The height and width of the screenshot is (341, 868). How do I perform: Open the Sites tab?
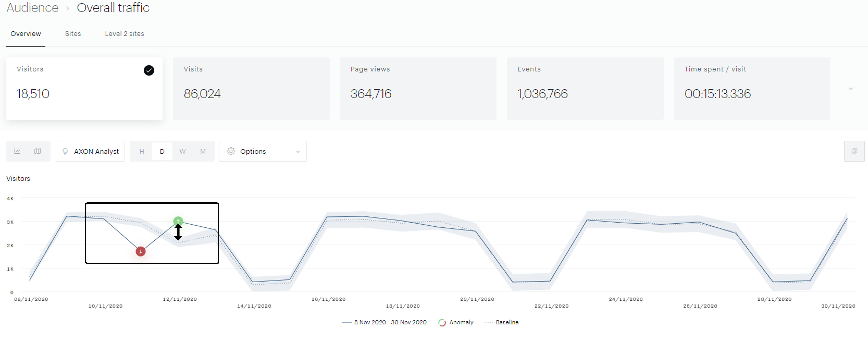pos(73,34)
